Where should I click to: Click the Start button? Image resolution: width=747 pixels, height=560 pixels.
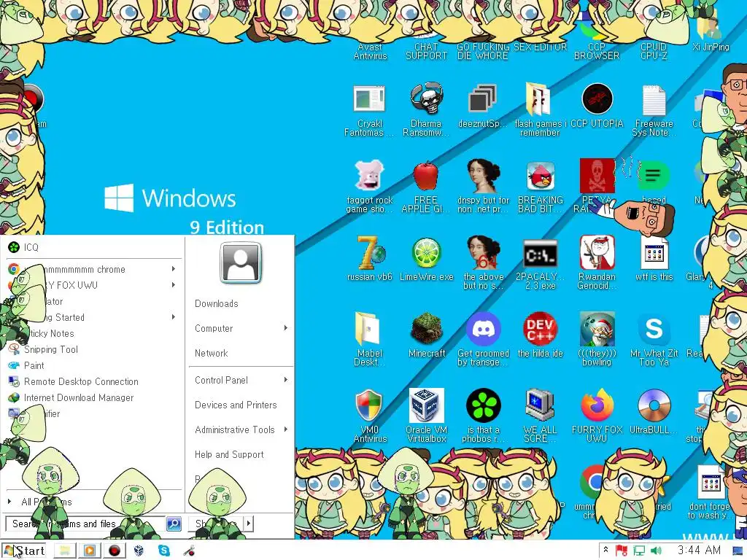point(23,551)
